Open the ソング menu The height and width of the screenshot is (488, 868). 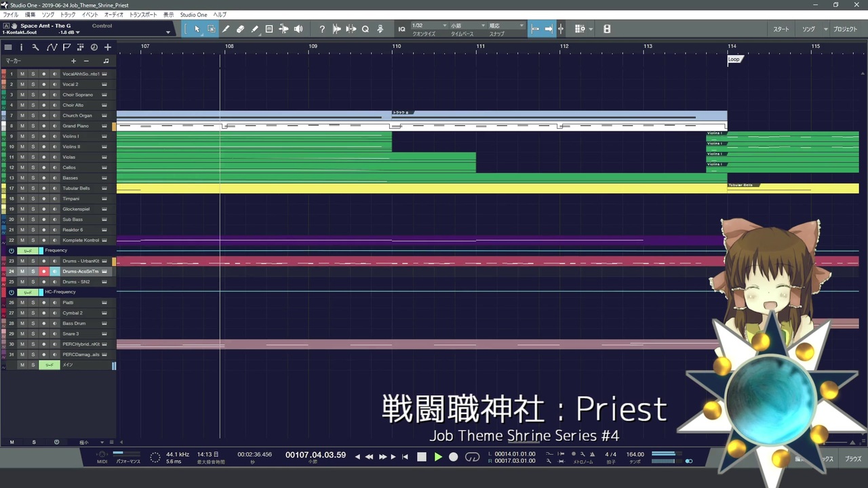tap(48, 14)
